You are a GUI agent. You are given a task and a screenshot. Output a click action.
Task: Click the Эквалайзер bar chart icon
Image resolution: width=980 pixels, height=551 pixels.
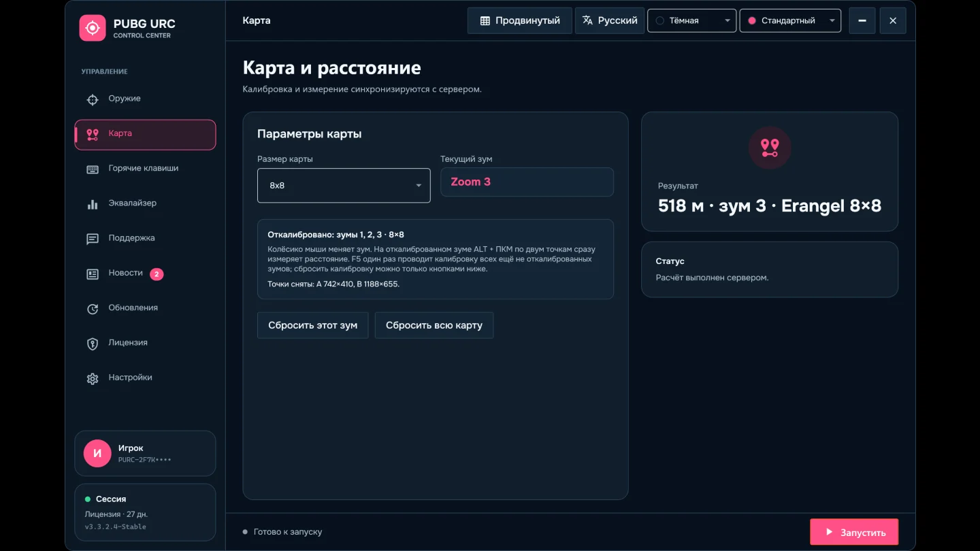click(93, 204)
